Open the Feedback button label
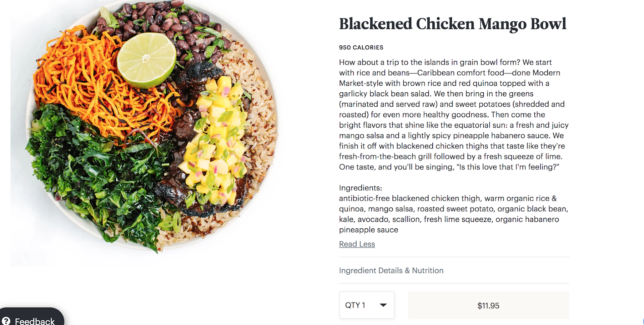This screenshot has height=325, width=644. click(35, 321)
